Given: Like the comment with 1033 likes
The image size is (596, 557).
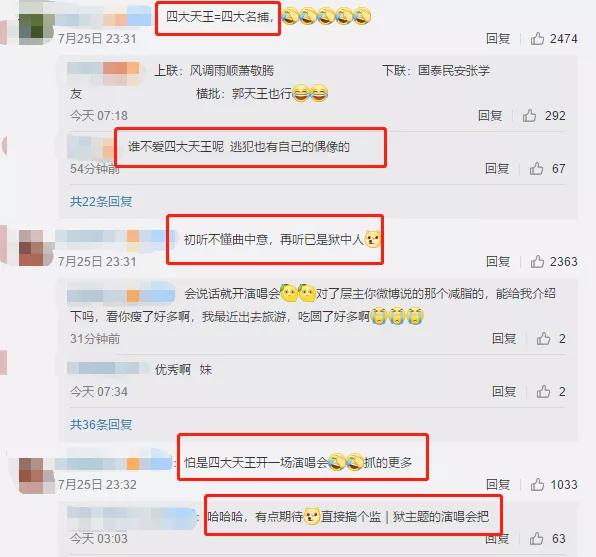Looking at the screenshot, I should (x=537, y=484).
